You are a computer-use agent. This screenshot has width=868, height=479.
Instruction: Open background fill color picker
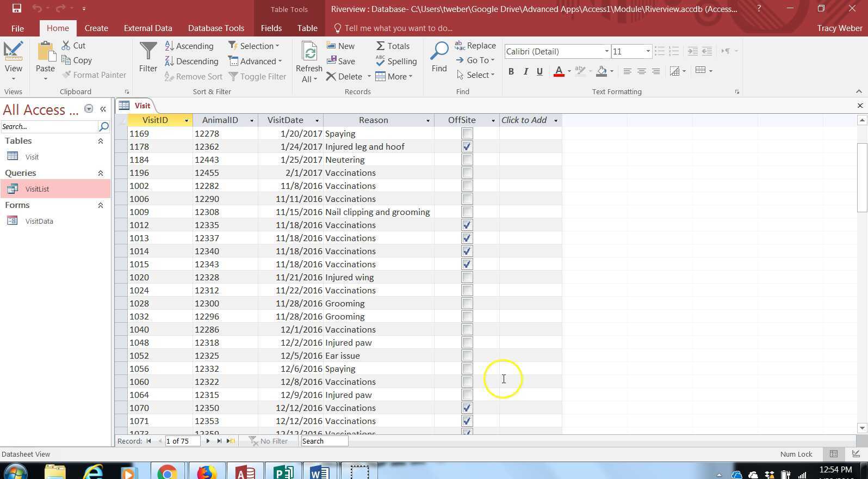[612, 71]
